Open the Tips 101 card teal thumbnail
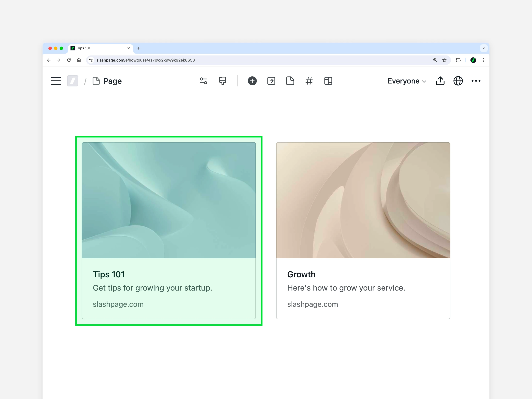 click(x=169, y=200)
